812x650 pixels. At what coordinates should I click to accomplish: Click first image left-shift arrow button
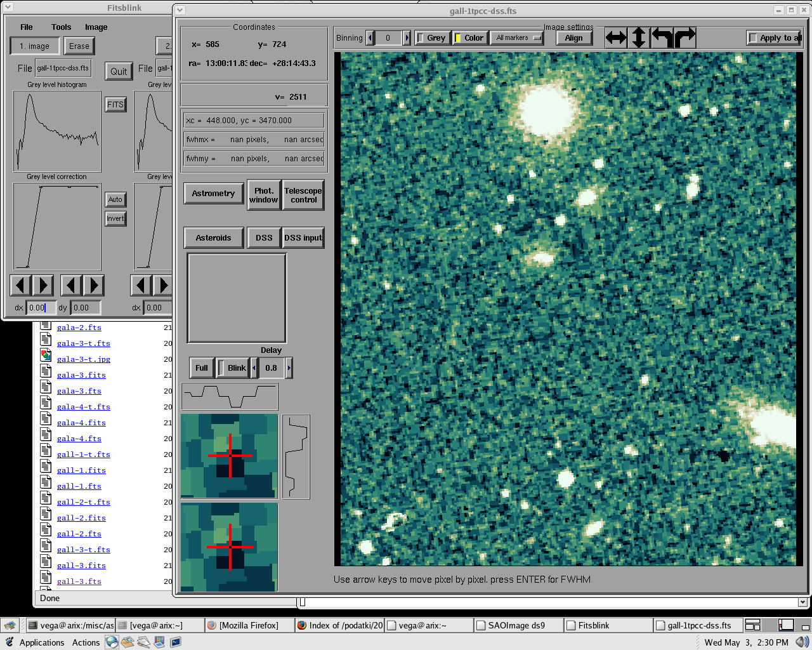21,286
